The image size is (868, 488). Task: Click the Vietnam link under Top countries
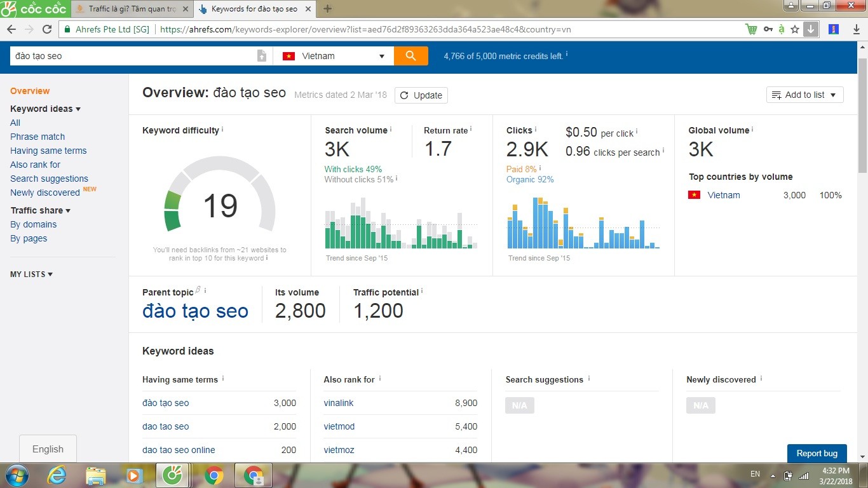coord(724,195)
